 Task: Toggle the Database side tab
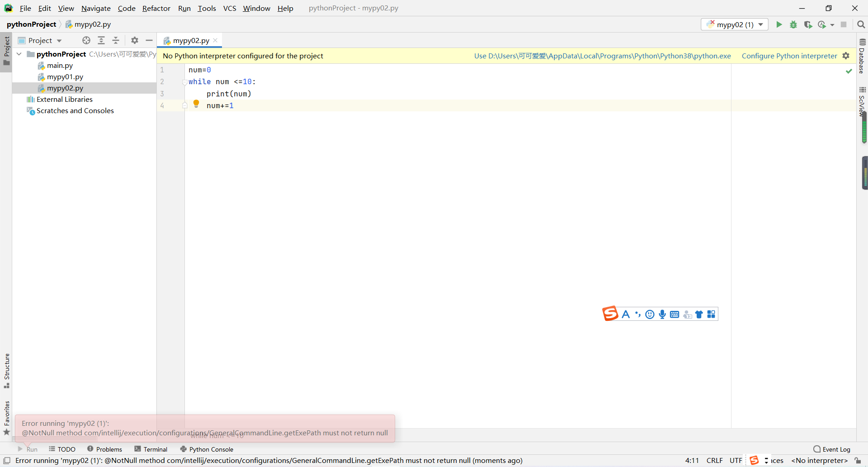click(862, 56)
